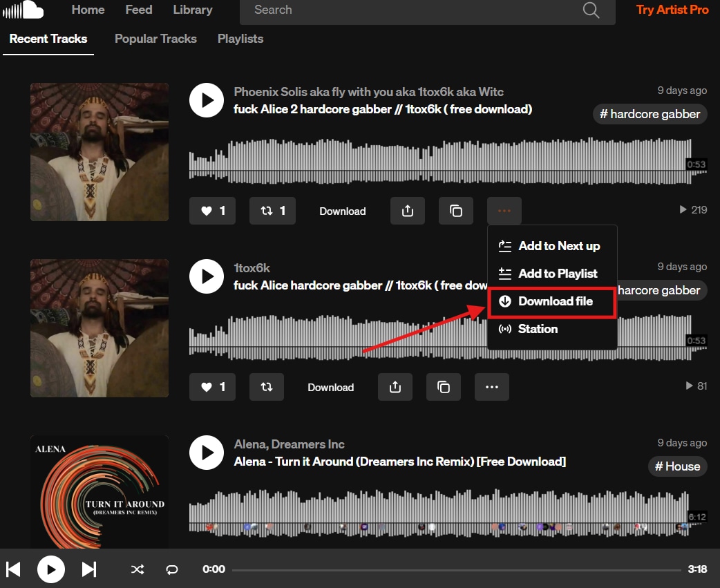This screenshot has height=588, width=720.
Task: Like the 1tox6k track
Action: pyautogui.click(x=212, y=387)
